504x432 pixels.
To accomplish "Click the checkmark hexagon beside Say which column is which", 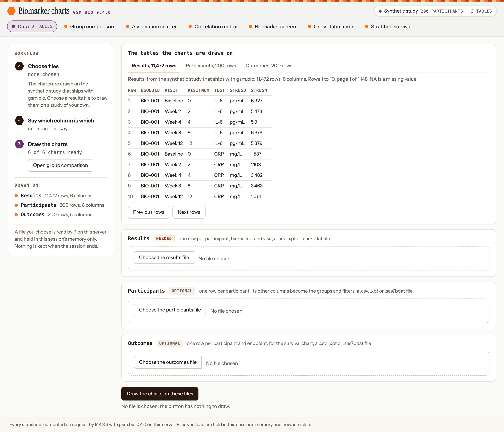I will [19, 121].
